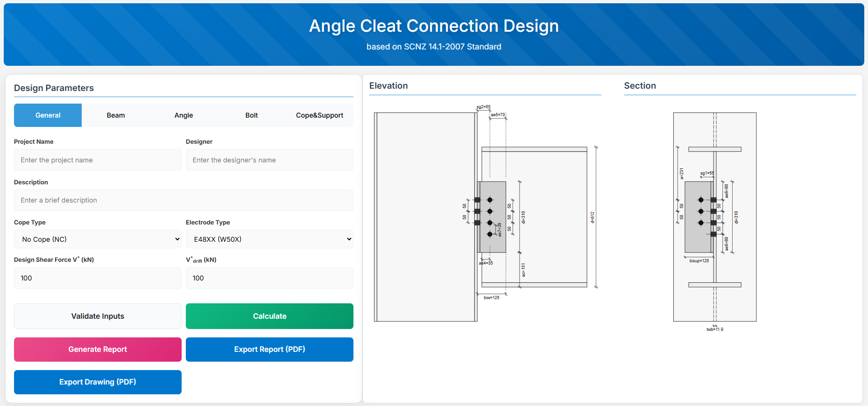Click the Design Shear Force V* field

(98, 278)
